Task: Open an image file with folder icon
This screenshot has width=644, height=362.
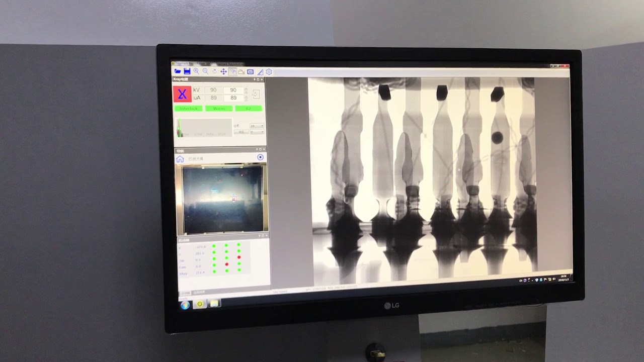Action: coord(178,71)
